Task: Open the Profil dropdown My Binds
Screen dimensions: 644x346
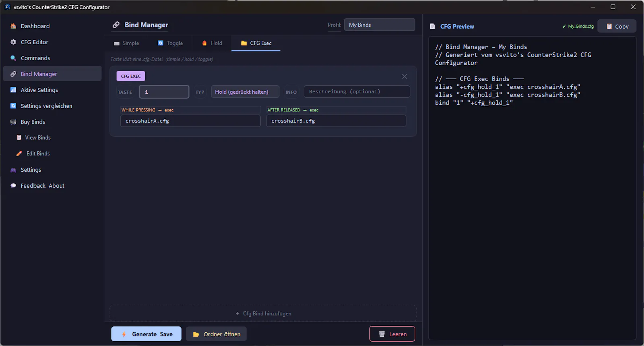Action: click(380, 25)
